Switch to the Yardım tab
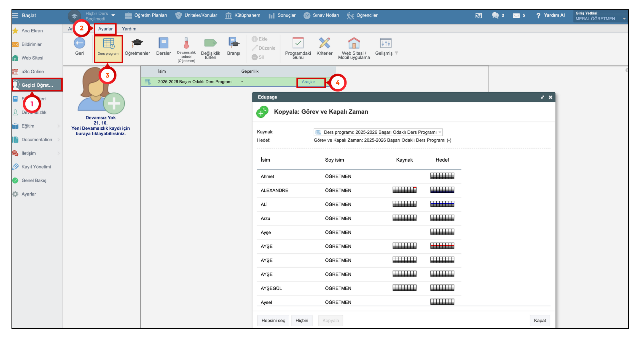The height and width of the screenshot is (342, 644). pyautogui.click(x=129, y=29)
